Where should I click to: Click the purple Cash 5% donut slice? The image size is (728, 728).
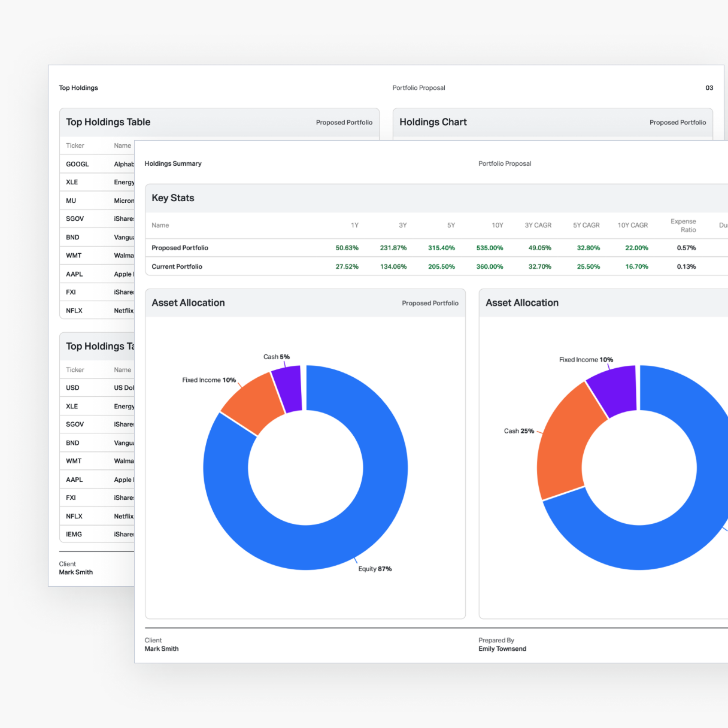[x=287, y=389]
